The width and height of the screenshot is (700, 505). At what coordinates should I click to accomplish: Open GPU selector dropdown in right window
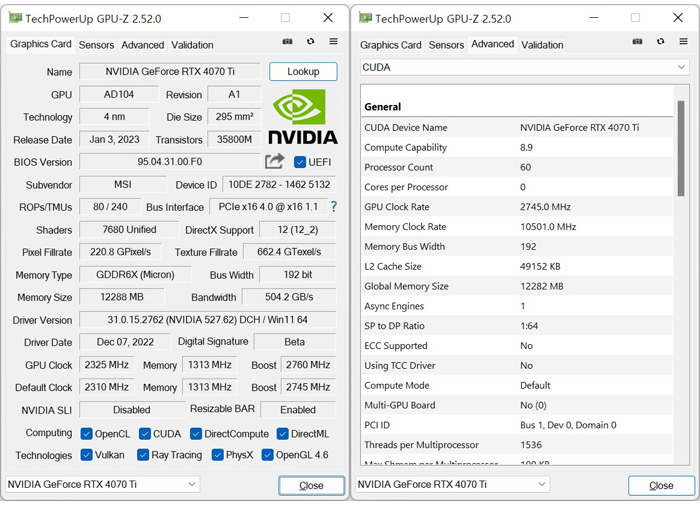pos(452,484)
